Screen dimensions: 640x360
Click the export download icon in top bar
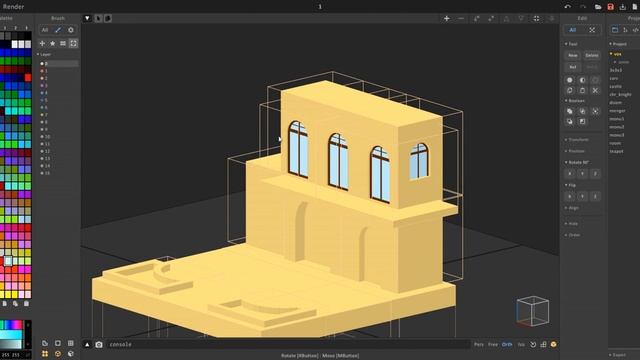(622, 7)
